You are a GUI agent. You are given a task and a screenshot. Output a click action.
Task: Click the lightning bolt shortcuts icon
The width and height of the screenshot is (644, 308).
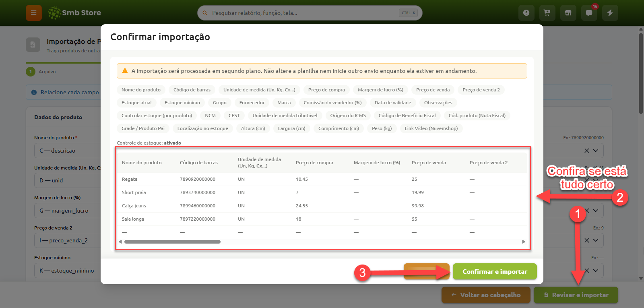(x=610, y=13)
